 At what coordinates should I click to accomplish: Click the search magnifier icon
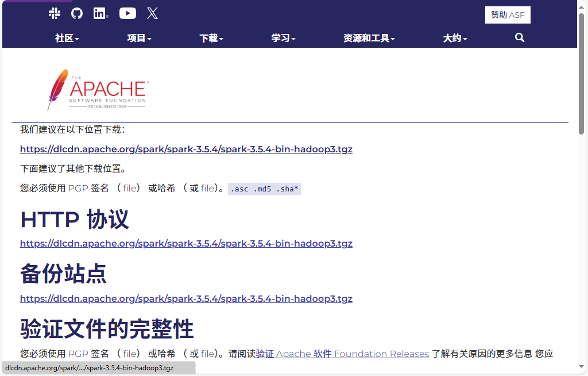point(519,37)
